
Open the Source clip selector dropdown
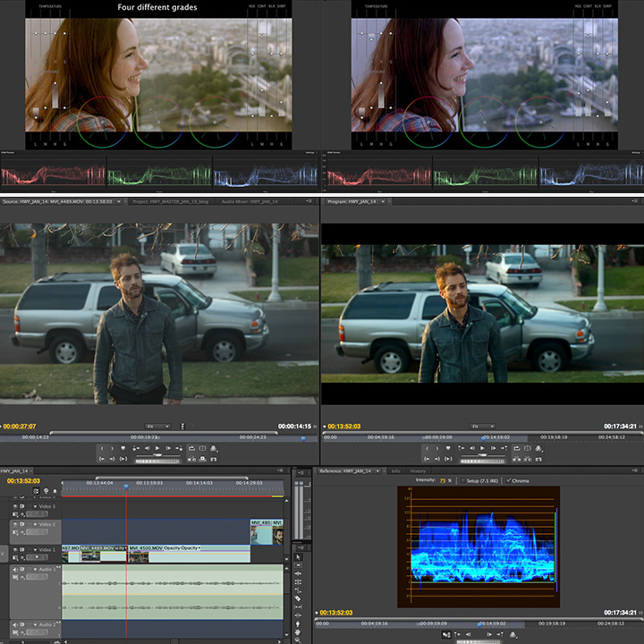pos(119,201)
